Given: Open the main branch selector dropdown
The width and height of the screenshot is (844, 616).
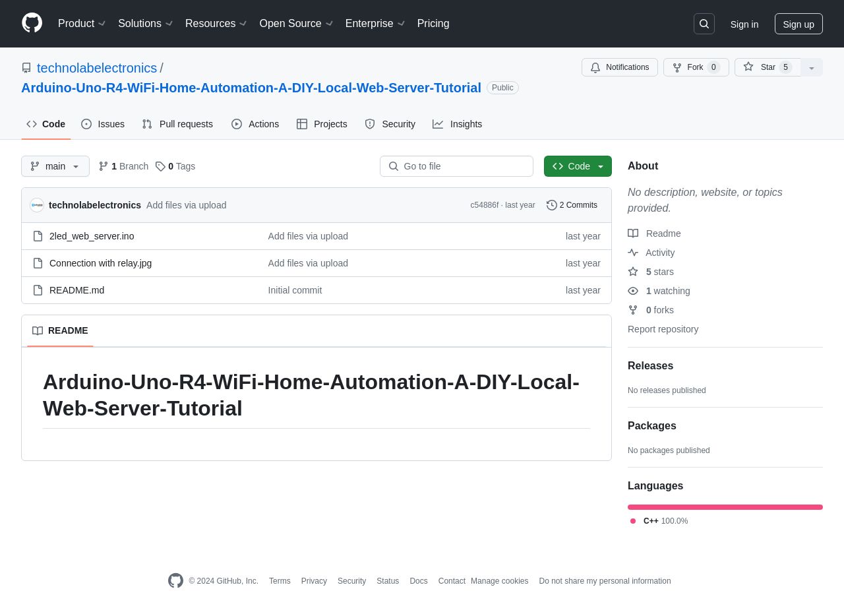Looking at the screenshot, I should (55, 166).
